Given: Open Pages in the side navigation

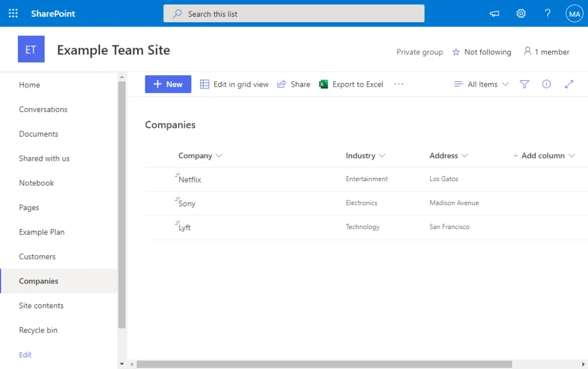Looking at the screenshot, I should (29, 208).
